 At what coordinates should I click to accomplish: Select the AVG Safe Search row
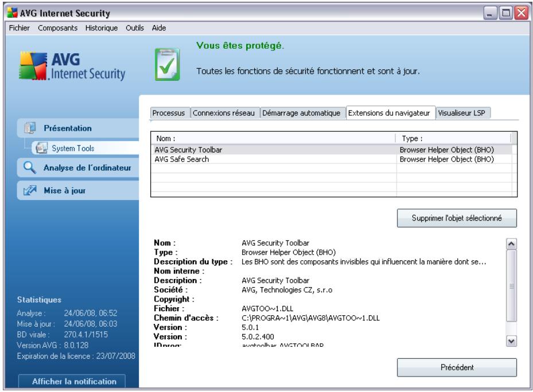(332, 159)
